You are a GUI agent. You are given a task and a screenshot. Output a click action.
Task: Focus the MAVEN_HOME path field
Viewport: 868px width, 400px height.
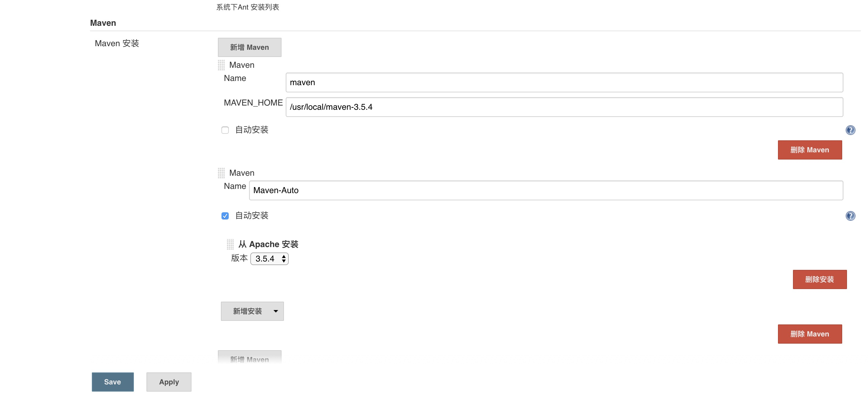[564, 107]
